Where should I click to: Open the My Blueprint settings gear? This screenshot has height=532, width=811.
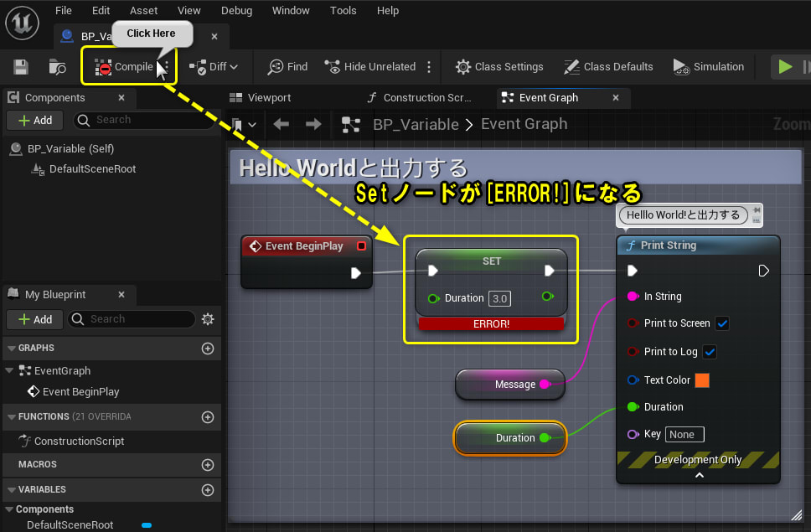[x=207, y=319]
